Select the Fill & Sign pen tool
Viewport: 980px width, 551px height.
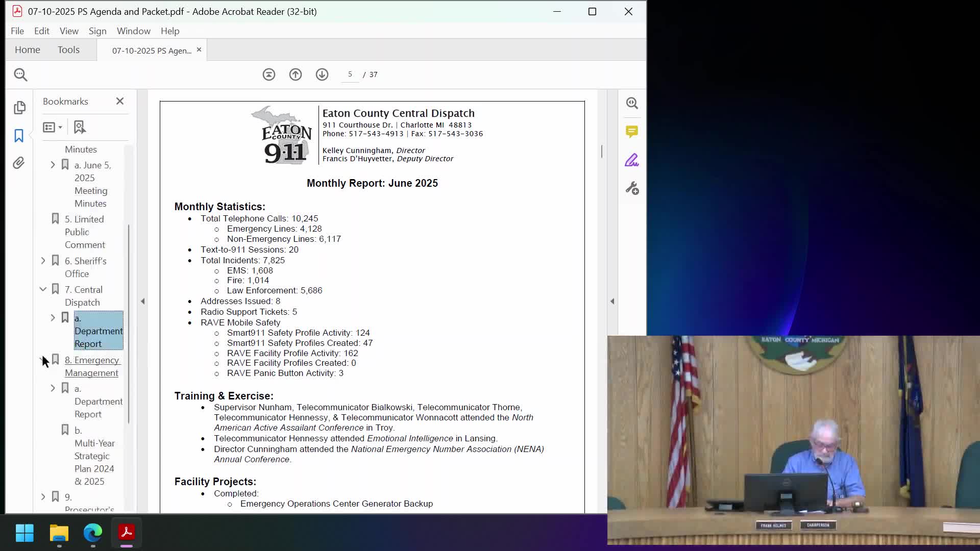pyautogui.click(x=632, y=160)
